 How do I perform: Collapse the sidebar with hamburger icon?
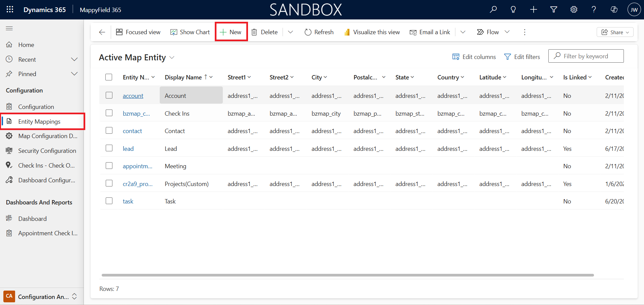tap(9, 28)
